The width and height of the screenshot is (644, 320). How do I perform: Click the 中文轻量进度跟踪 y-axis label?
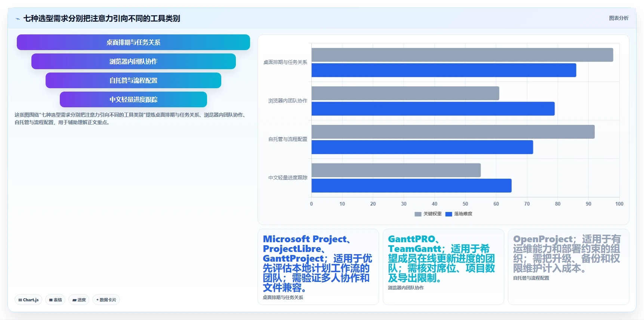(288, 178)
